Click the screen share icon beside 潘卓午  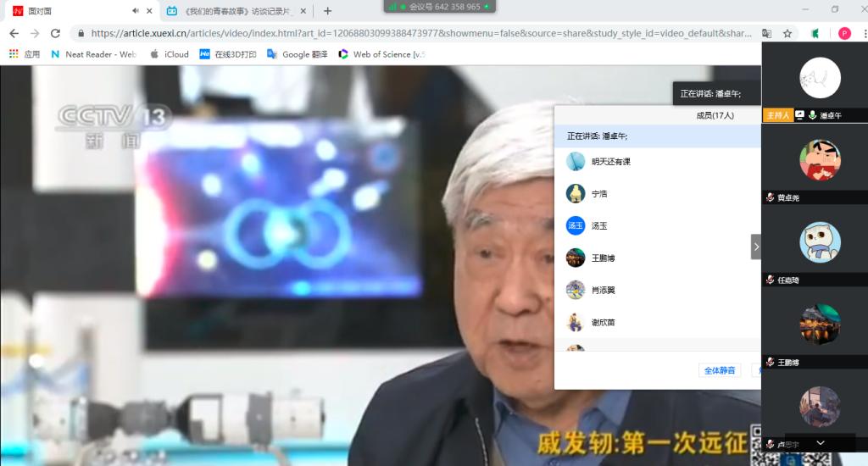[x=799, y=115]
